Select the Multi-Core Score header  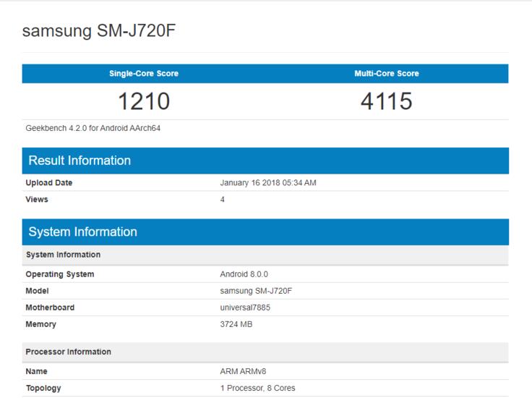(x=387, y=73)
